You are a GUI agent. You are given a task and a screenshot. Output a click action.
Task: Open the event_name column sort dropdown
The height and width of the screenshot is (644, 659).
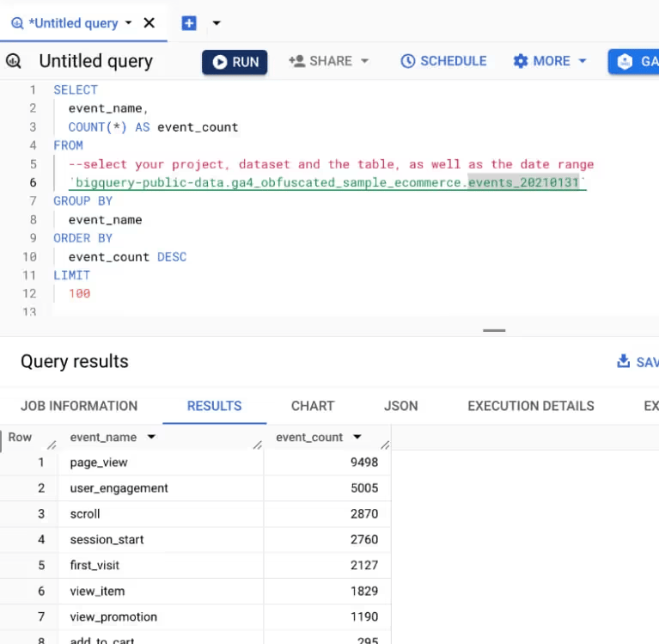[151, 437]
